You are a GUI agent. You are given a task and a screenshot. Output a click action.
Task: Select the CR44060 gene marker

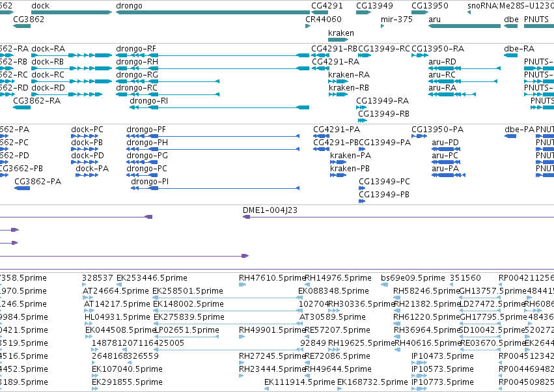coord(308,26)
